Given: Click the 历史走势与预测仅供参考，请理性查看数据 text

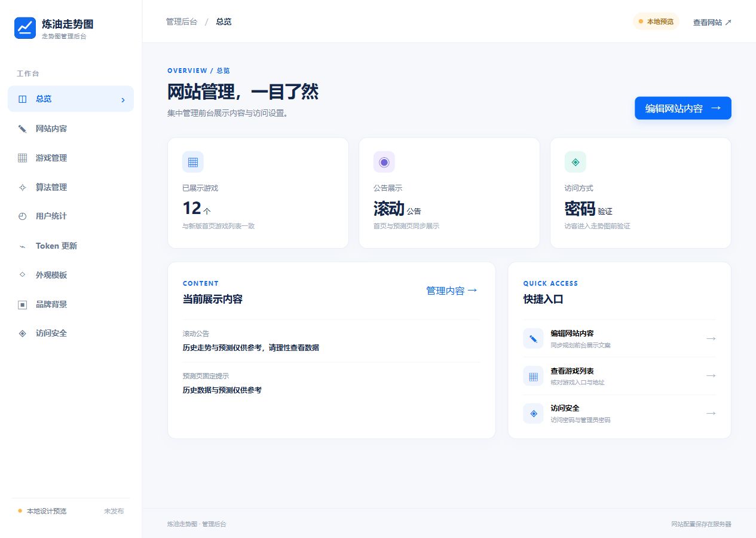Looking at the screenshot, I should [251, 347].
